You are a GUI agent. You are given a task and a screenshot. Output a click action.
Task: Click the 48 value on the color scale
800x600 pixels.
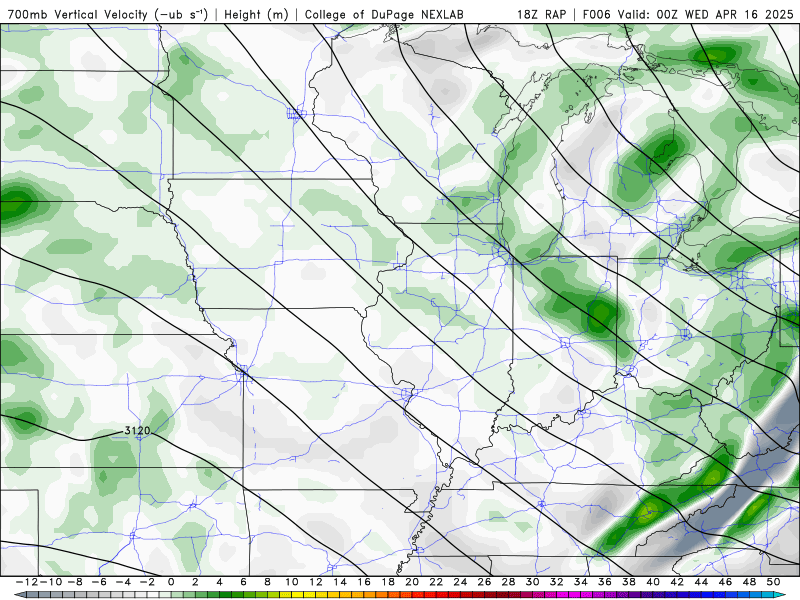click(749, 582)
